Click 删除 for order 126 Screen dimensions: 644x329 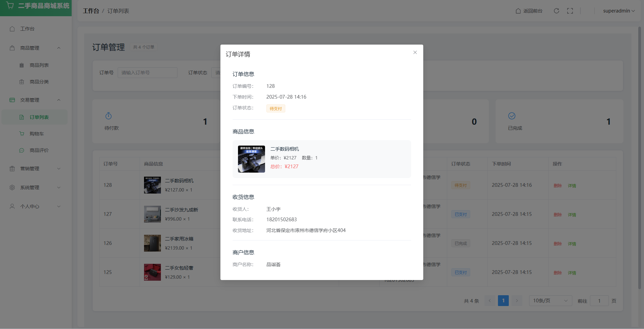click(x=557, y=244)
